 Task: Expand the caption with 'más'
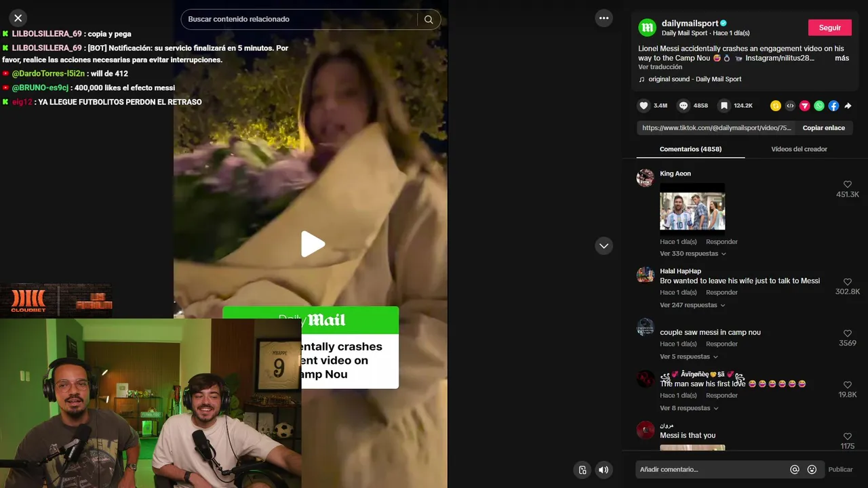point(842,58)
